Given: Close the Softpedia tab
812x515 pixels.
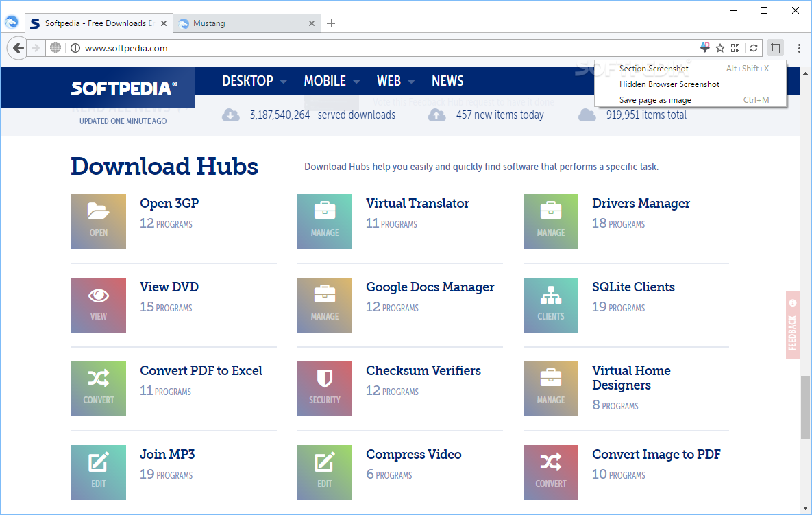Looking at the screenshot, I should point(164,23).
